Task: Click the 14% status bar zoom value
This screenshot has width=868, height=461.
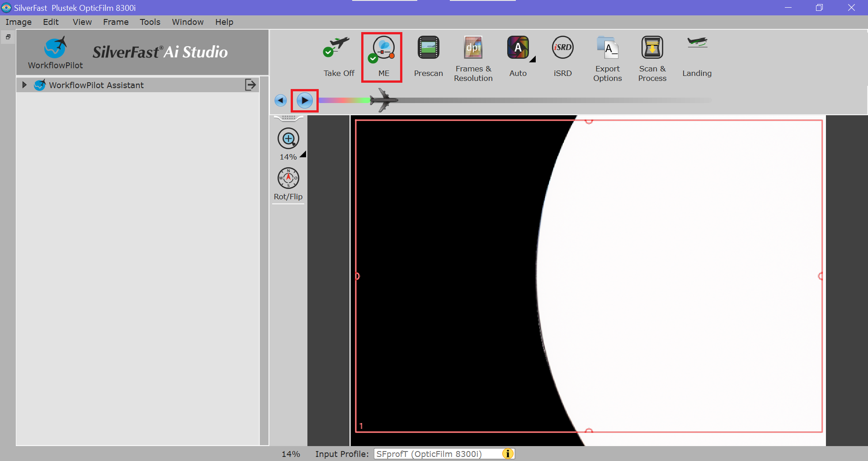Action: click(x=291, y=454)
